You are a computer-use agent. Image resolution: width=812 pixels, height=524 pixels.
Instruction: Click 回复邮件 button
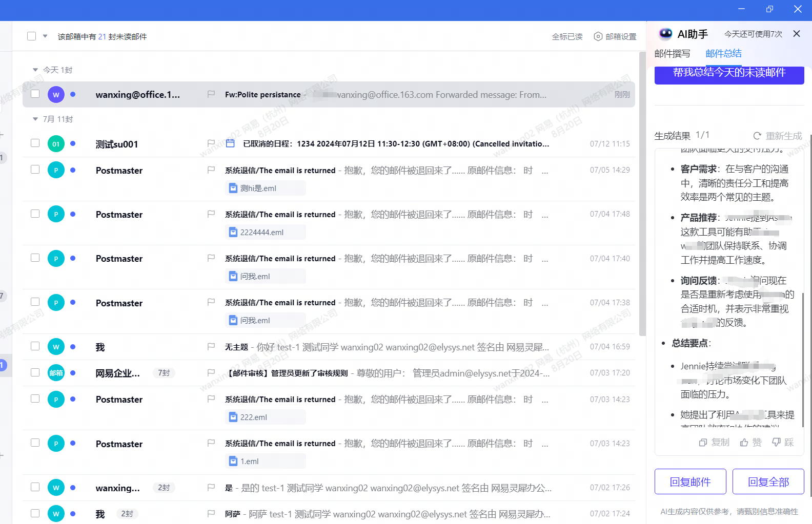coord(691,481)
